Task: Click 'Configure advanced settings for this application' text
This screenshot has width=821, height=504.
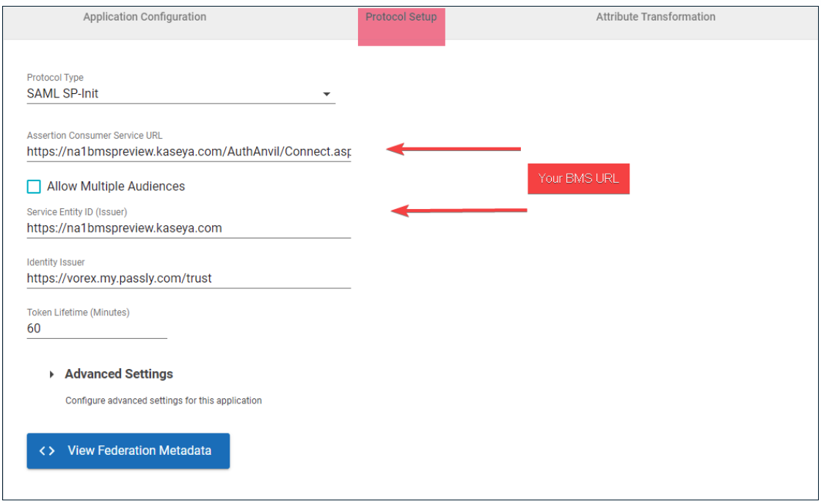Action: (x=164, y=401)
